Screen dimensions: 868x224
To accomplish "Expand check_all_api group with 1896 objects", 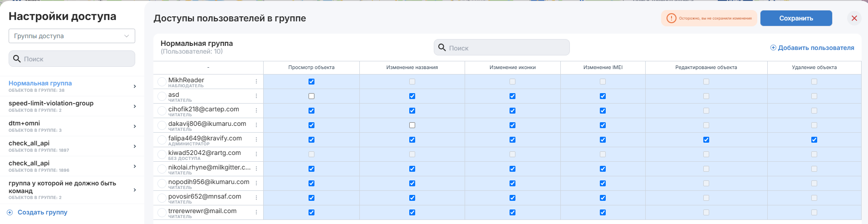I will click(x=135, y=166).
